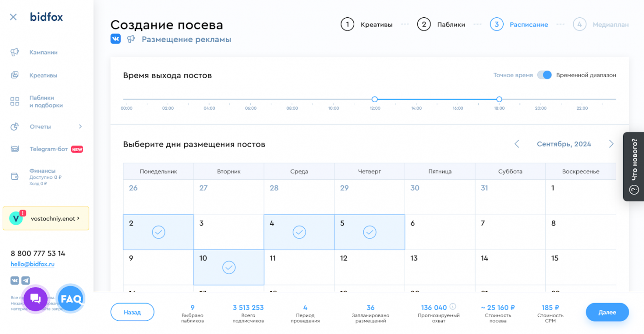Image resolution: width=644 pixels, height=334 pixels.
Task: Click phone number 8 800 777 53 14
Action: [38, 253]
